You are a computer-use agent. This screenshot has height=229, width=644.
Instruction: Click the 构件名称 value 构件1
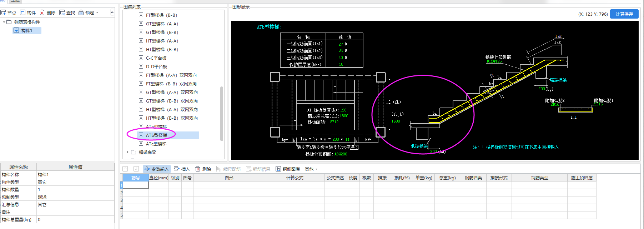[x=75, y=175]
